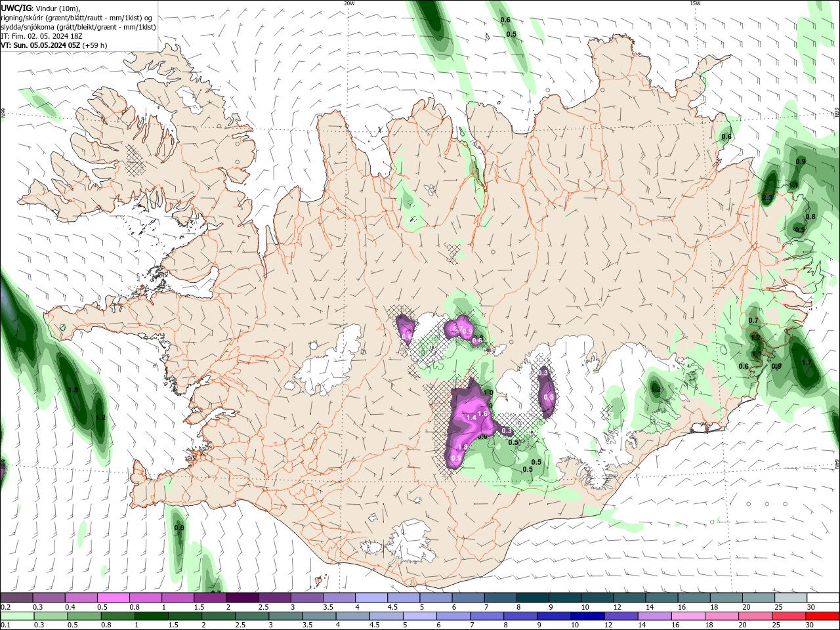Viewport: 840px width, 630px height.
Task: Click the '1.2' value in the western sea band
Action: pos(100,417)
